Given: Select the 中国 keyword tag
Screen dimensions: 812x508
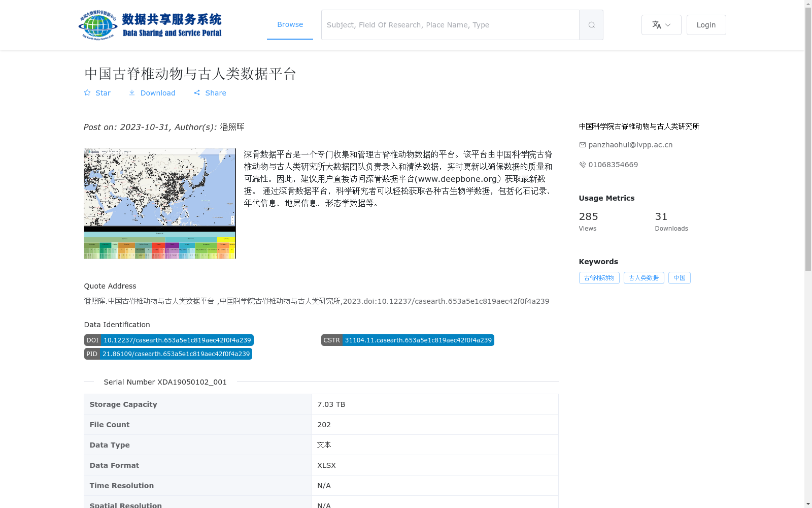Looking at the screenshot, I should tap(679, 278).
